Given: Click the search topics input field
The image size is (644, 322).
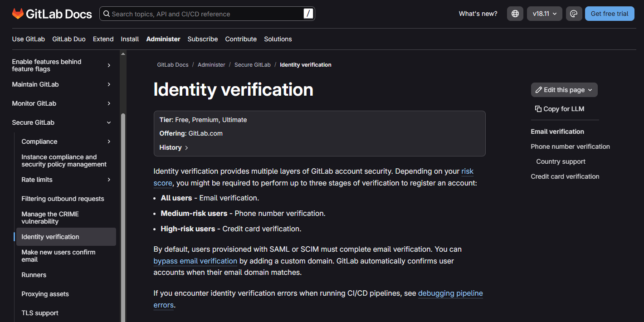Looking at the screenshot, I should click(x=207, y=14).
